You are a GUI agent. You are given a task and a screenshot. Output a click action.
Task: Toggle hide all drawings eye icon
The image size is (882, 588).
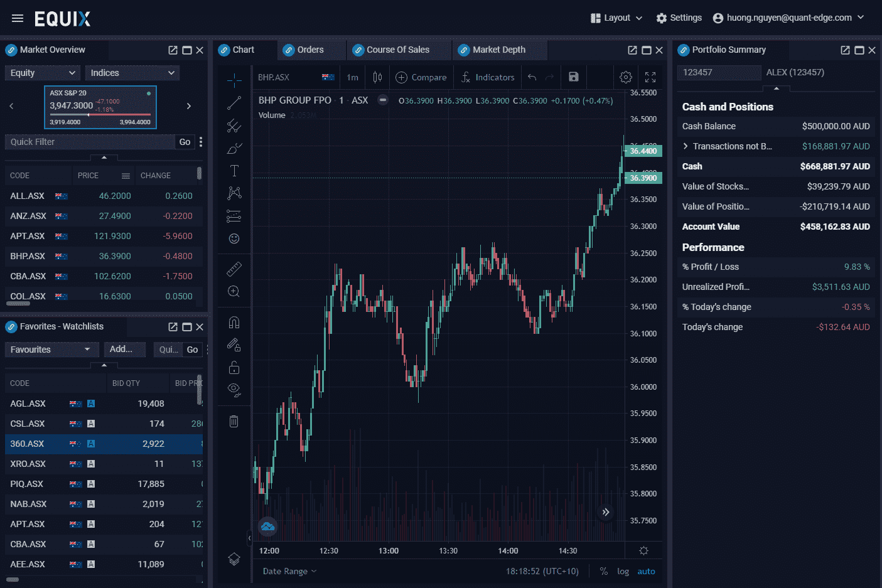click(234, 390)
